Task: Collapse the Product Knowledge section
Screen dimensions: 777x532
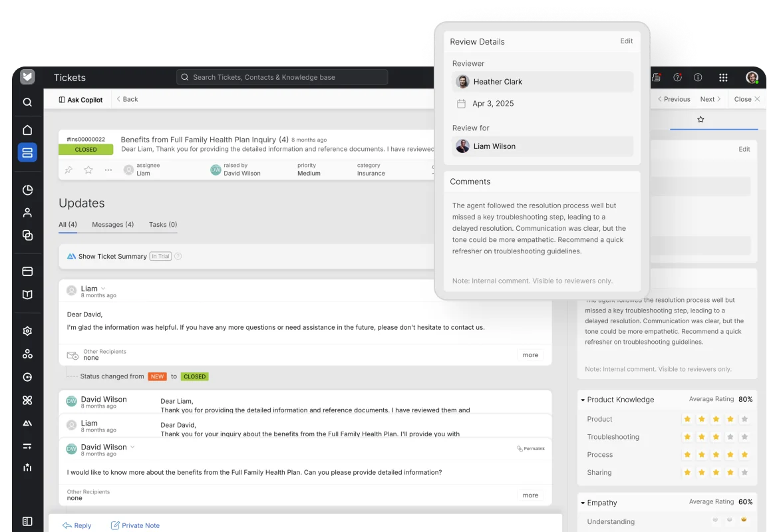Action: point(583,400)
